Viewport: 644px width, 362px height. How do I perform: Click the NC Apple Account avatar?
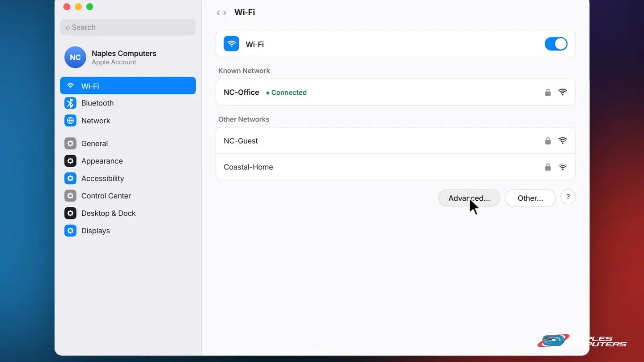75,57
